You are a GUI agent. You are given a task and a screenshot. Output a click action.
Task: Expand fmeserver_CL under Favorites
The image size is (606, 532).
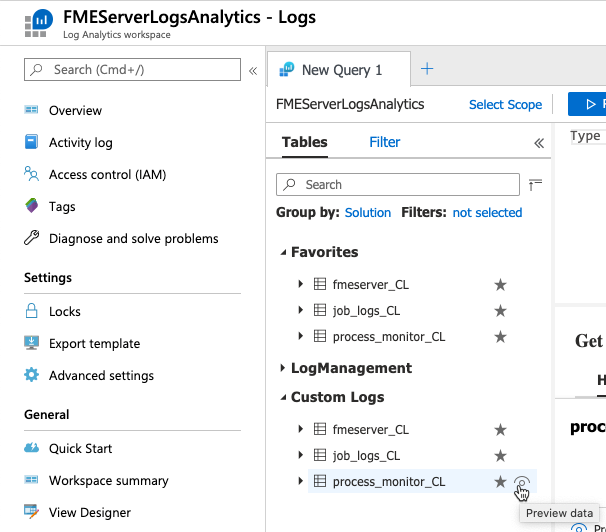(301, 284)
